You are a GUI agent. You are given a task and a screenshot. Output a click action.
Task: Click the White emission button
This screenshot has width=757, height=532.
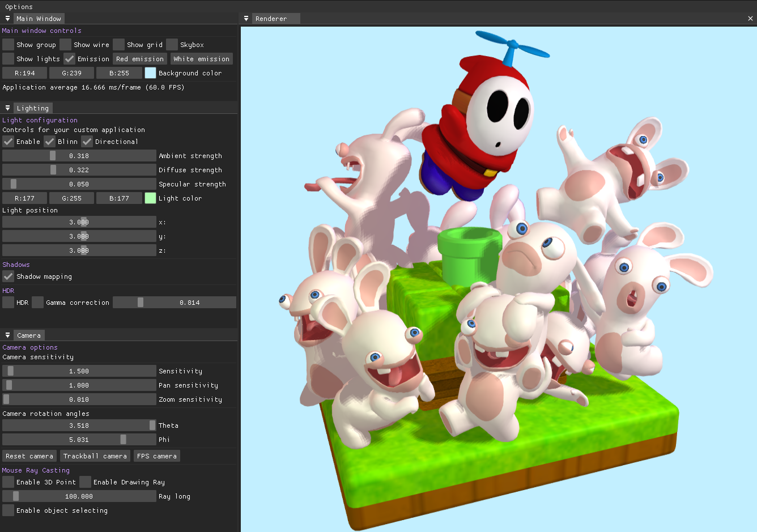point(202,59)
